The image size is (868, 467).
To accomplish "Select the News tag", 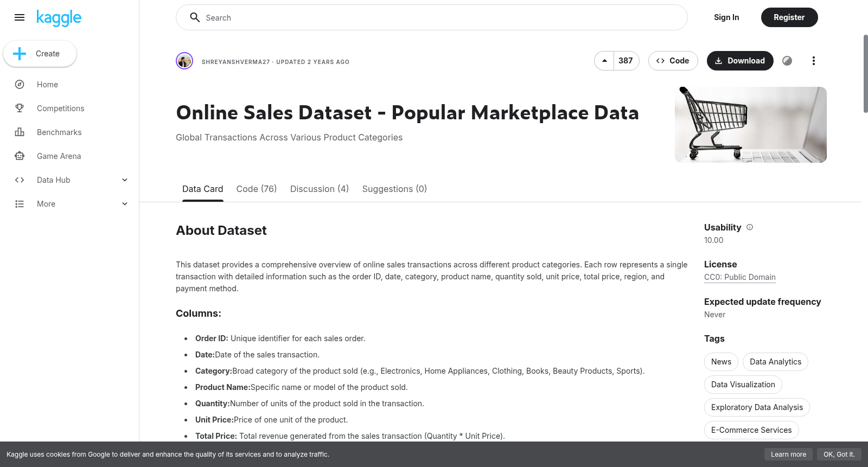I will pyautogui.click(x=721, y=362).
